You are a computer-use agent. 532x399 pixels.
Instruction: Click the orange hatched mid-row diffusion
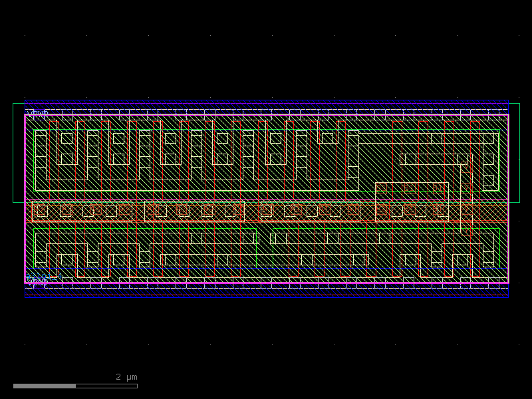pyautogui.click(x=199, y=209)
